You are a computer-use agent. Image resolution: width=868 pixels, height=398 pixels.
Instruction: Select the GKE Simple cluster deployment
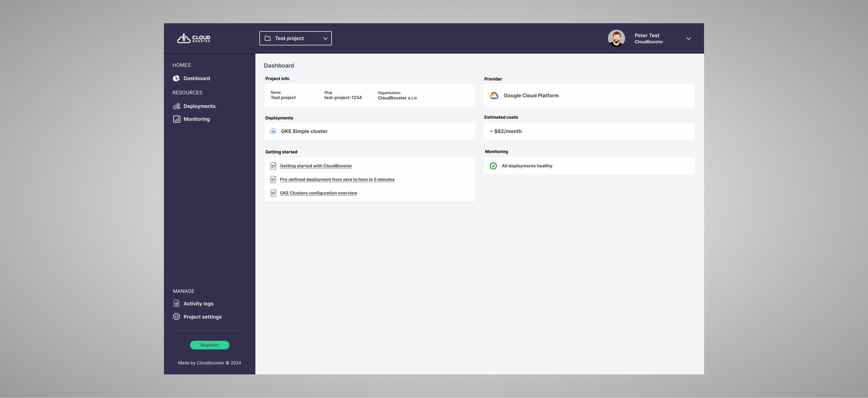click(x=304, y=131)
